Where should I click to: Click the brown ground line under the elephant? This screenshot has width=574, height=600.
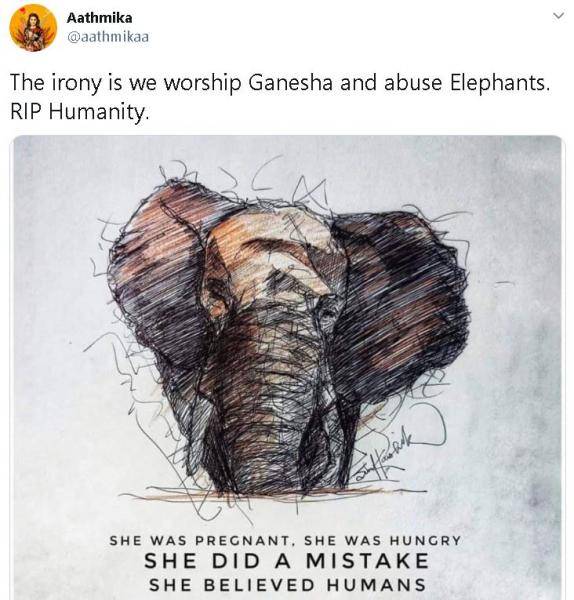[268, 496]
